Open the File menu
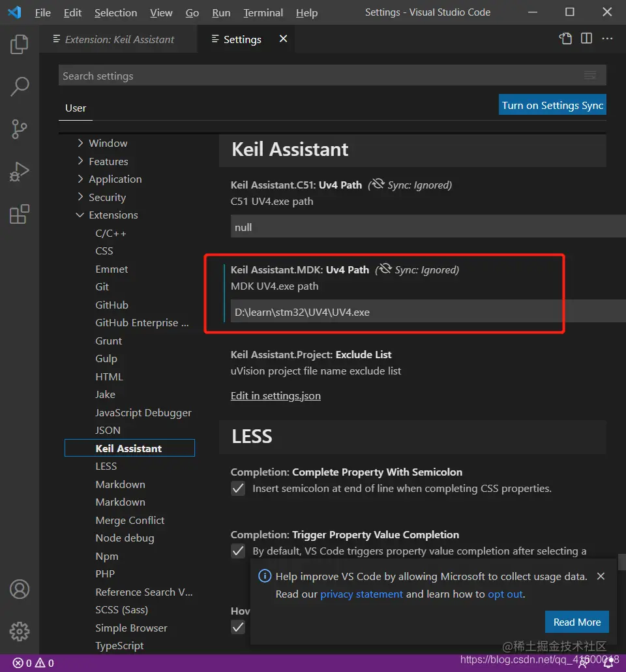626x672 pixels. pos(42,13)
